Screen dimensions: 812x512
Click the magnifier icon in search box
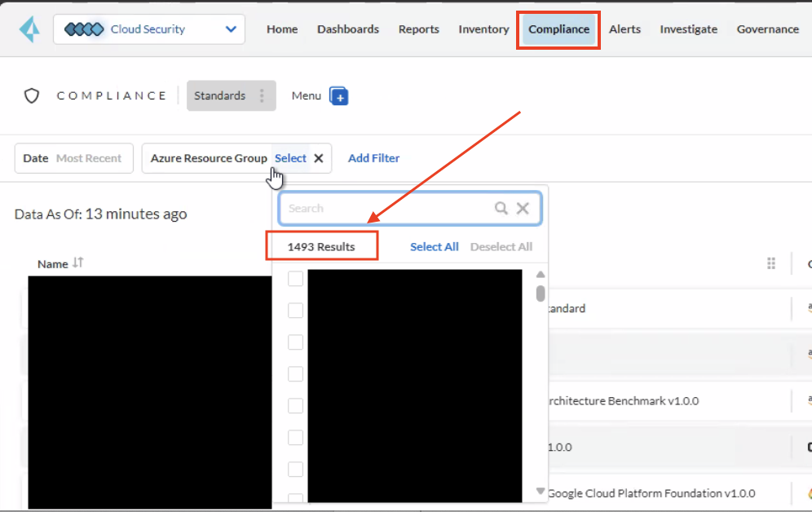tap(501, 209)
